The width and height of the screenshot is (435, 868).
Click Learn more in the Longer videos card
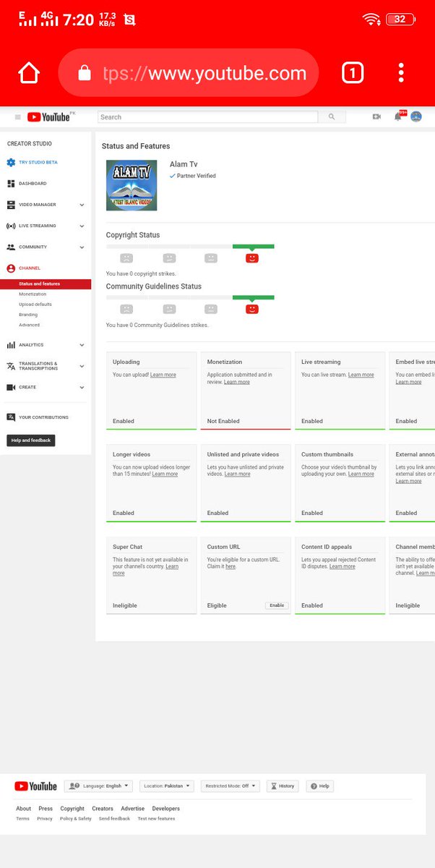165,475
